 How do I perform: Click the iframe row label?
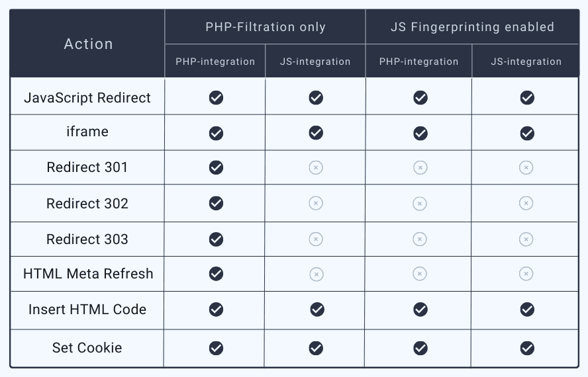pyautogui.click(x=87, y=132)
